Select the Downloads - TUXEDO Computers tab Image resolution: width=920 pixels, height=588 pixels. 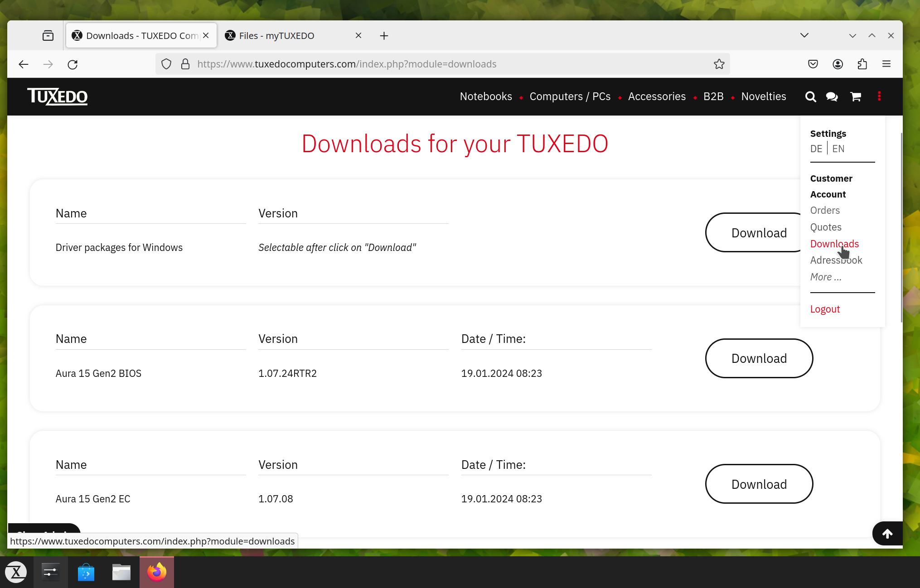[141, 35]
